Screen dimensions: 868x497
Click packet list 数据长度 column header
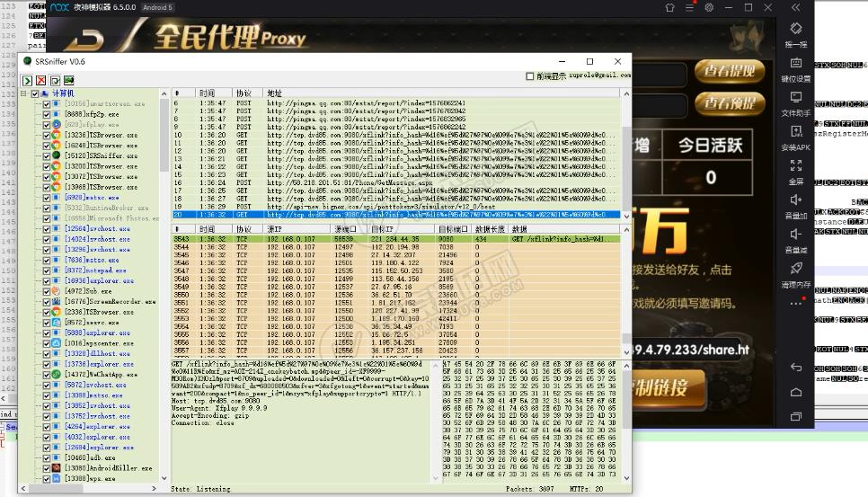click(490, 229)
